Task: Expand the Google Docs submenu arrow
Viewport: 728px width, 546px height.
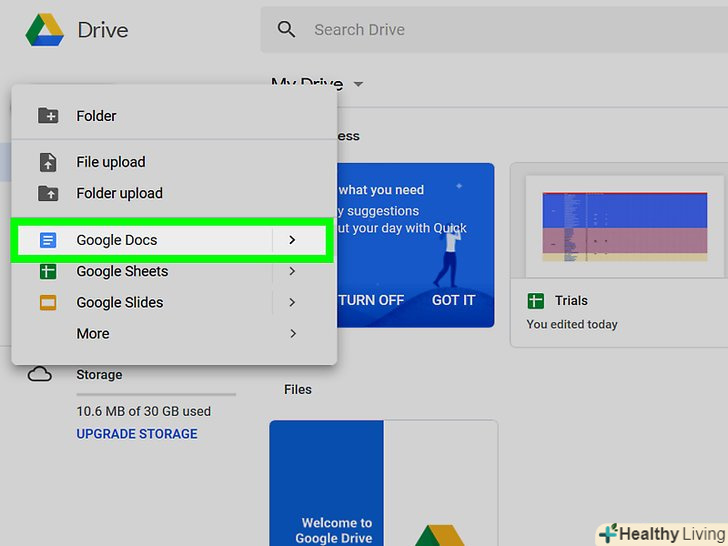Action: 292,240
